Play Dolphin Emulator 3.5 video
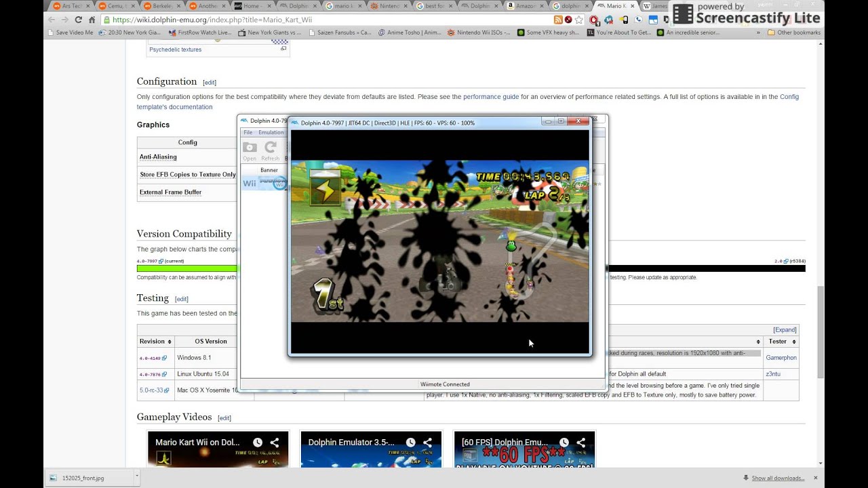This screenshot has height=488, width=868. 371,449
